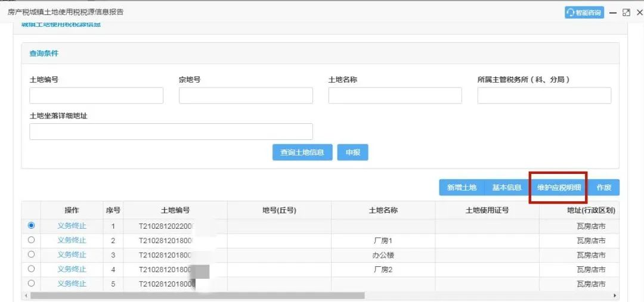Click 新增土地 to add land

coord(462,188)
